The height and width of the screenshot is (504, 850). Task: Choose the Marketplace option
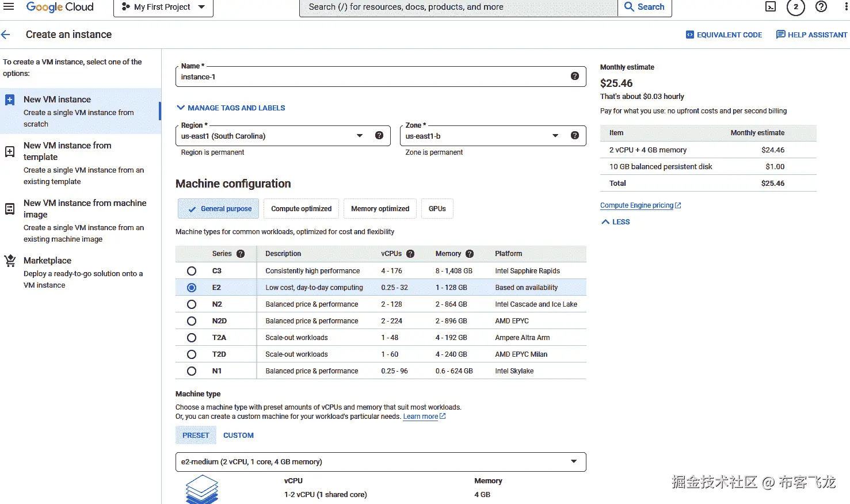[80, 272]
